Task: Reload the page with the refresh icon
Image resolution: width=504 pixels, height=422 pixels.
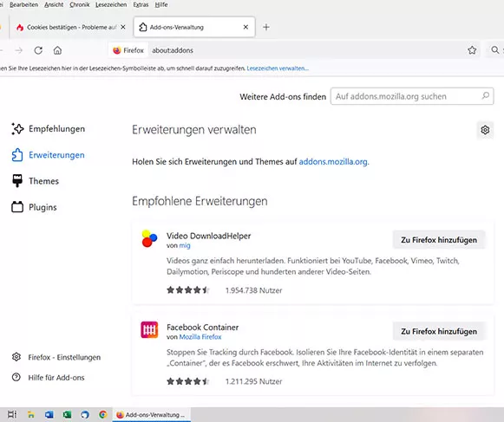Action: click(x=38, y=50)
